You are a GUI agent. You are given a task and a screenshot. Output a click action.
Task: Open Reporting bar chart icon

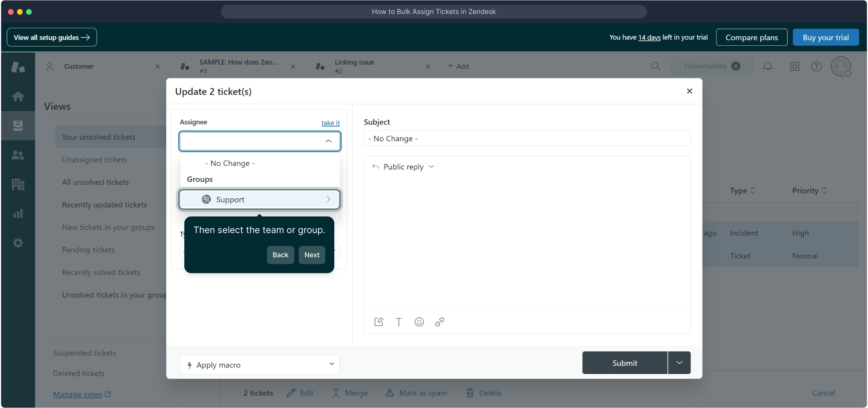[18, 214]
